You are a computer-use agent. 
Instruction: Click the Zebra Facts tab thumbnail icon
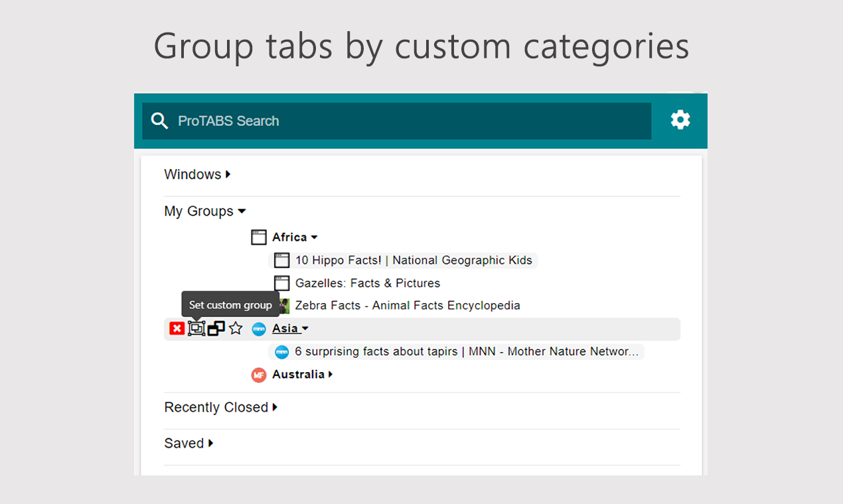pyautogui.click(x=283, y=306)
